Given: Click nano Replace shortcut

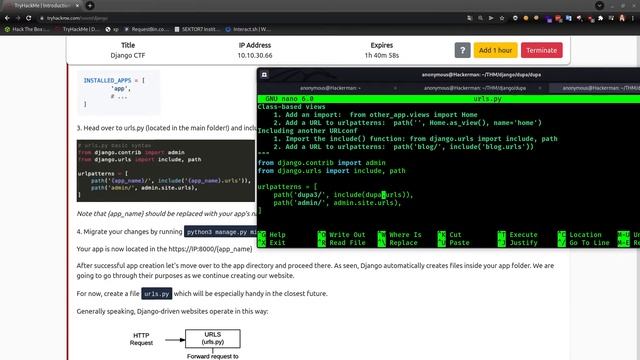Looking at the screenshot, I should coord(398,243).
